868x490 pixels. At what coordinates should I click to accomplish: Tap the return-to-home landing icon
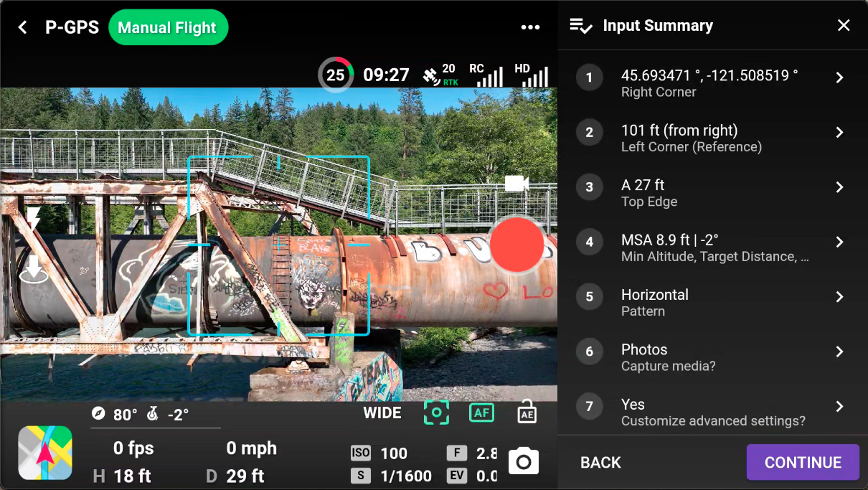pos(33,269)
